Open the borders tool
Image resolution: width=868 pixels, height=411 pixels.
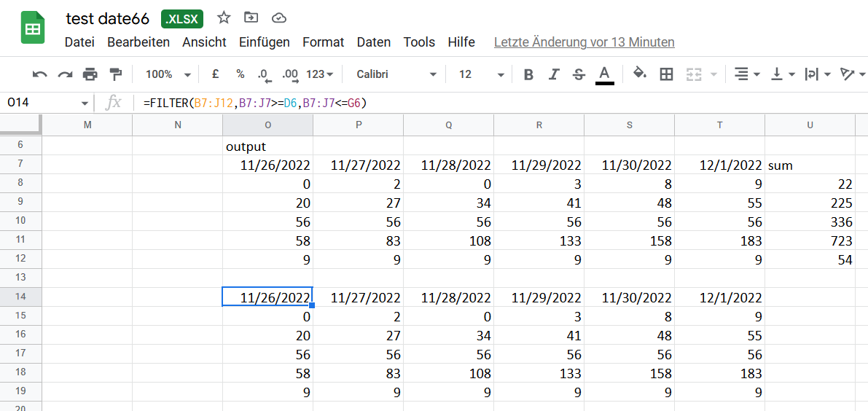click(667, 74)
